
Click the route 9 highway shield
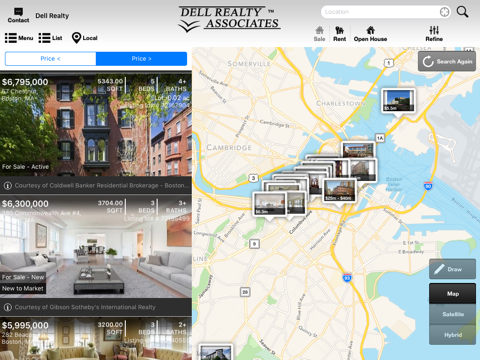click(x=254, y=244)
